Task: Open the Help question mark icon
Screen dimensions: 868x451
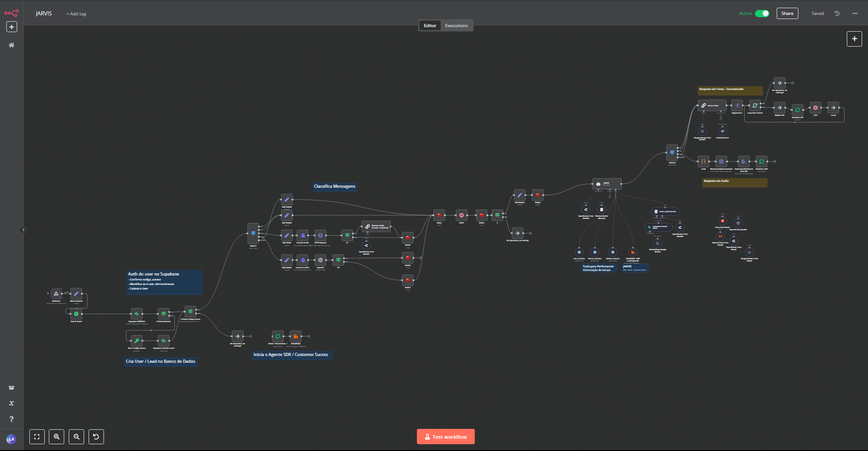Action: [12, 419]
